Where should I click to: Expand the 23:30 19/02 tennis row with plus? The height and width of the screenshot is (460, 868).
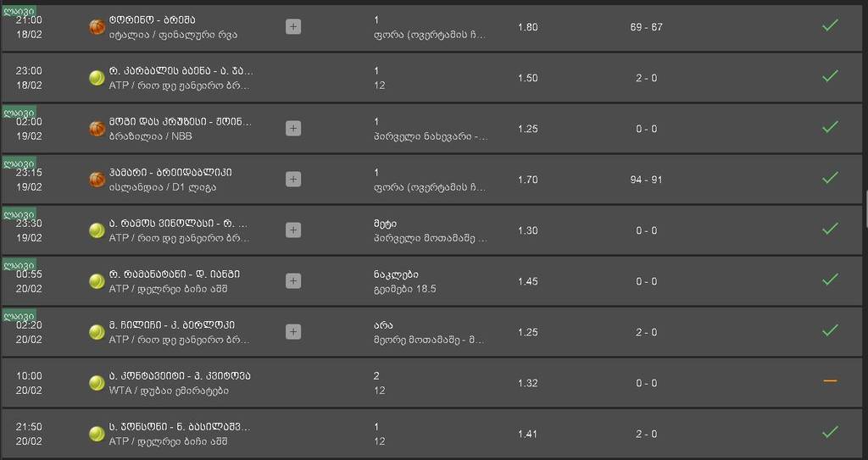293,230
